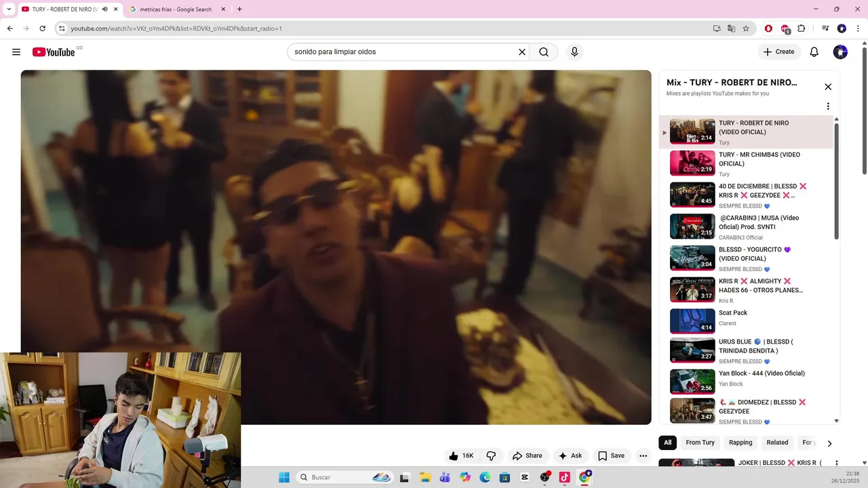Click the browser URL address bar
Viewport: 868px width, 488px height.
(387, 28)
